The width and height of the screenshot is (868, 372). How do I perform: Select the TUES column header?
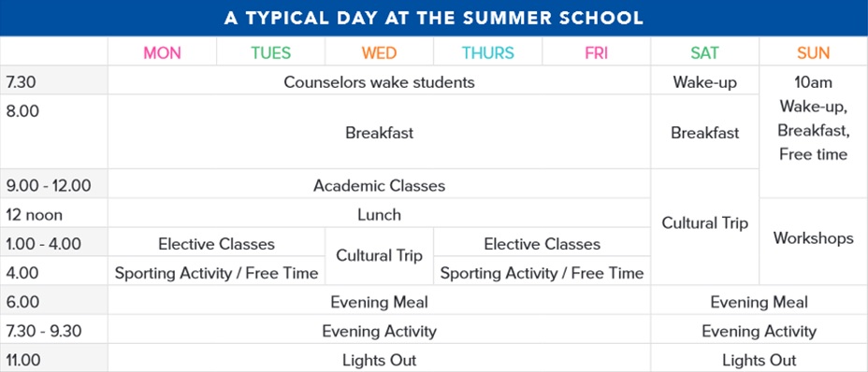tap(270, 52)
